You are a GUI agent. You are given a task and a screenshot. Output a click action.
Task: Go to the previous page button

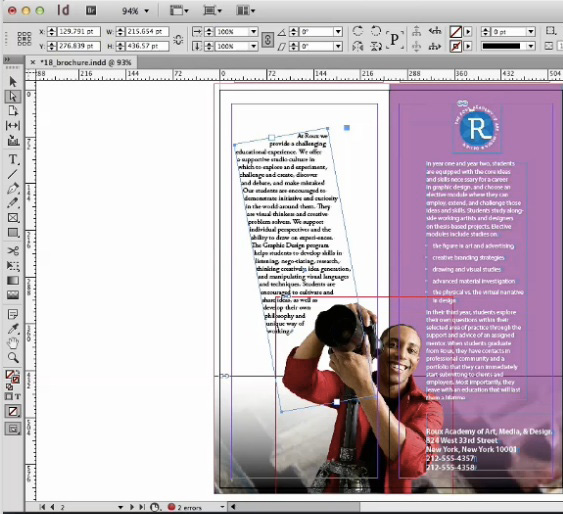52,507
